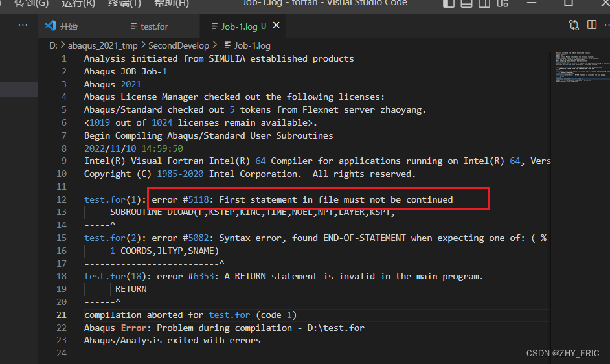Screen dimensions: 610x364
Task: Click the Job-1.log breadcrumb
Action: 252,45
